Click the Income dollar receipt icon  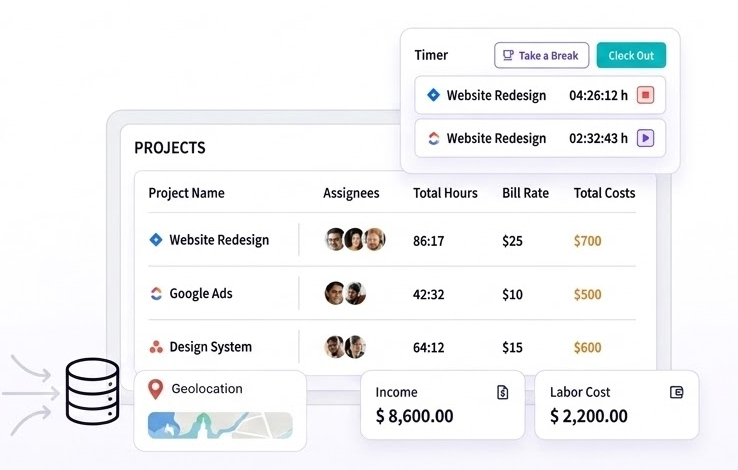click(503, 393)
